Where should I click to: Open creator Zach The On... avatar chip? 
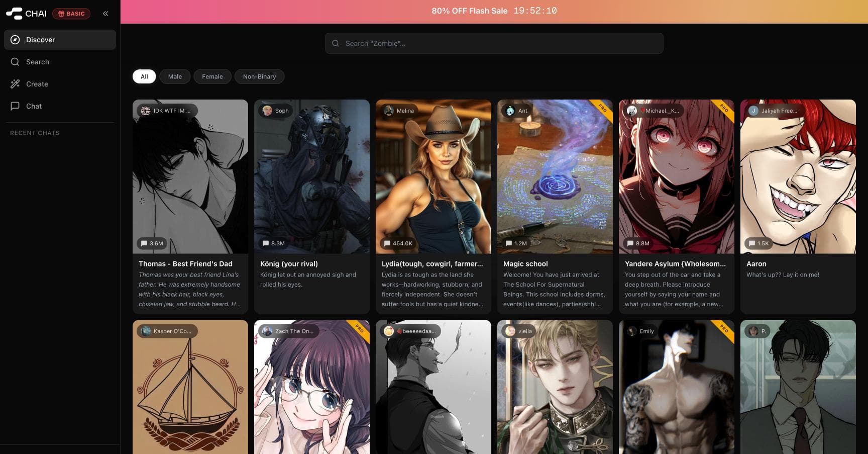[289, 331]
